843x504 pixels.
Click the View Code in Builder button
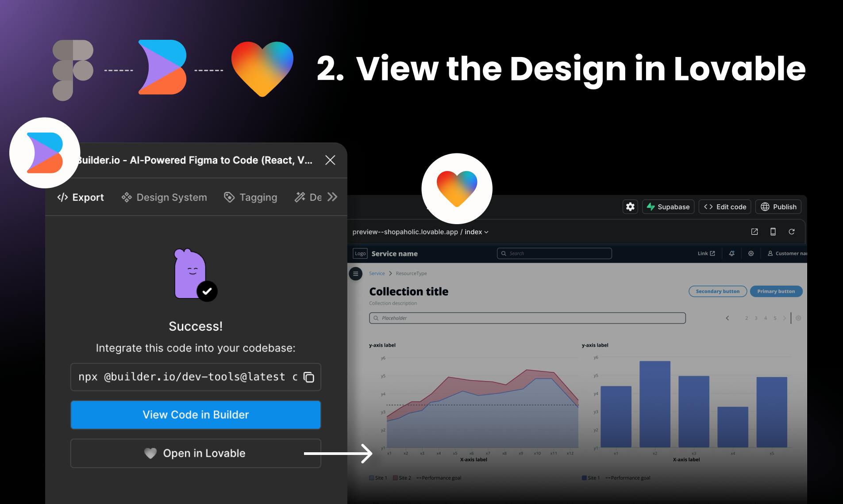click(x=196, y=415)
